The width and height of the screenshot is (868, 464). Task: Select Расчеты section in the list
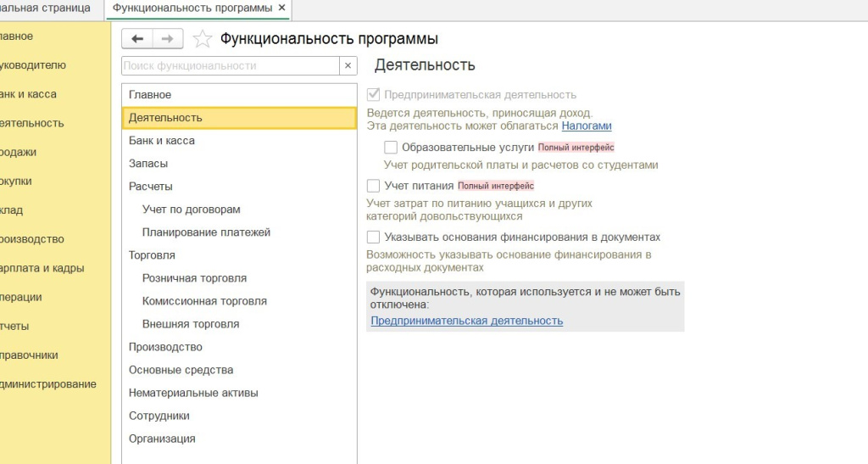[x=151, y=187]
